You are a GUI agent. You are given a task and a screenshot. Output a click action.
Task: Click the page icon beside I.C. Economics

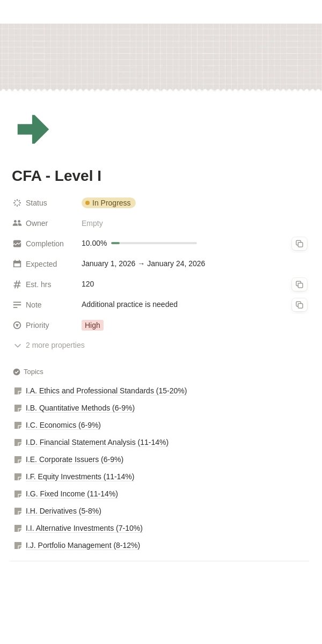[x=18, y=425]
